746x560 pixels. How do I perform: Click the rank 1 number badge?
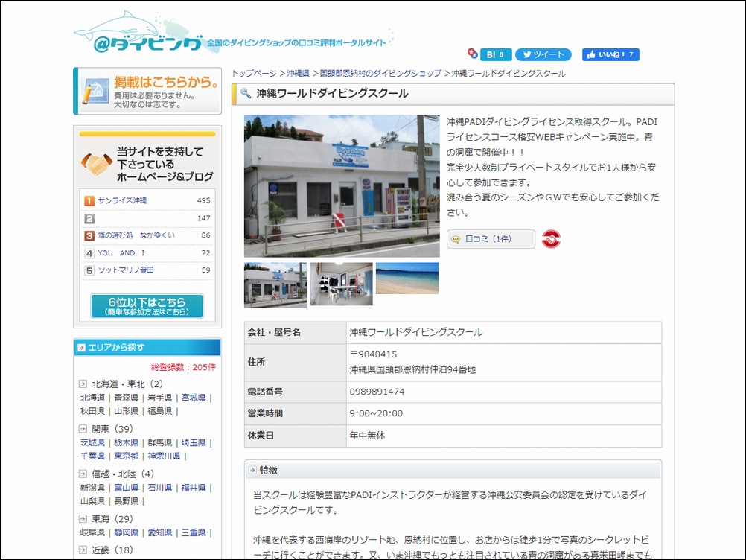89,201
